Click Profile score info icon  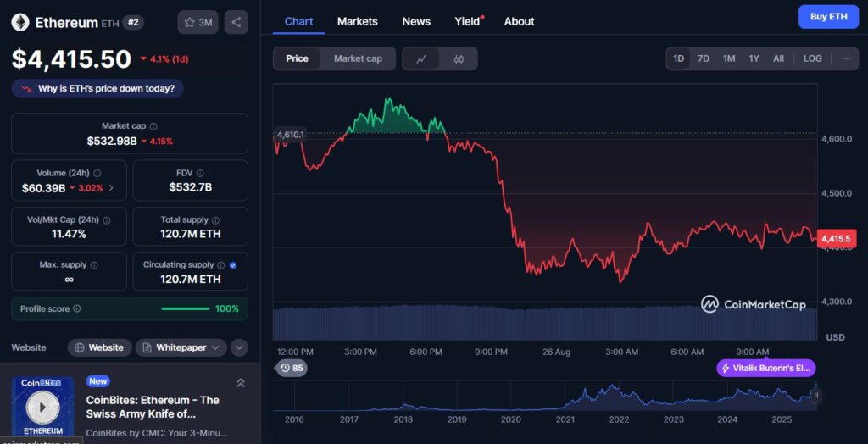tap(77, 308)
